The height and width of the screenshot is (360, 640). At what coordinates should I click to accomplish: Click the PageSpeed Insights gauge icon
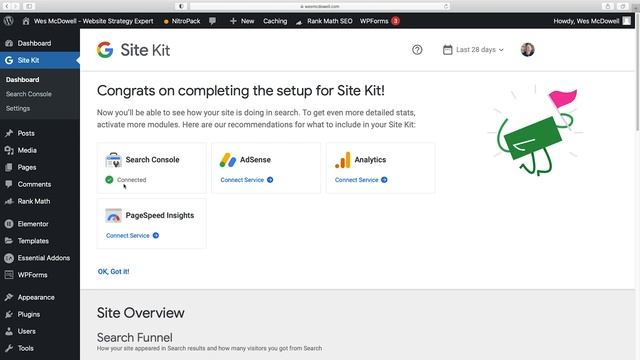tap(113, 216)
